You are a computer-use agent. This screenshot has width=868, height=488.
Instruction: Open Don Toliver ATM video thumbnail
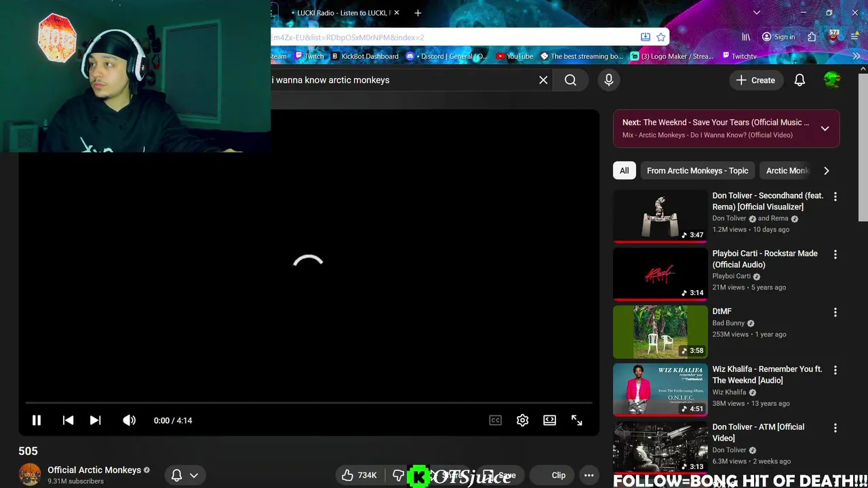click(660, 446)
